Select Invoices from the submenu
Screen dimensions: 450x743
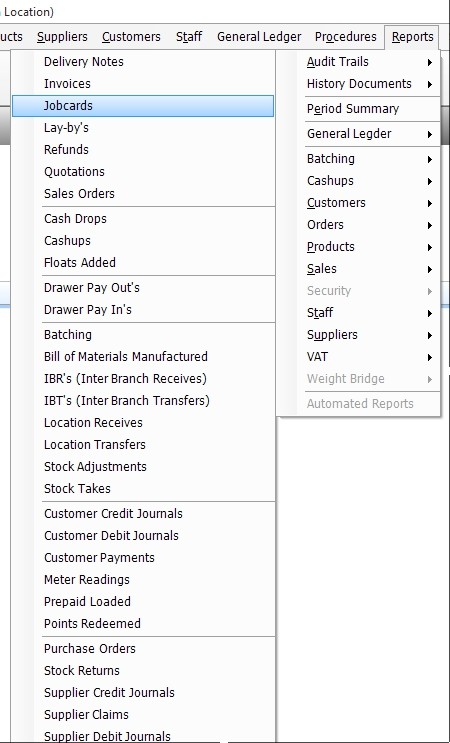[143, 84]
